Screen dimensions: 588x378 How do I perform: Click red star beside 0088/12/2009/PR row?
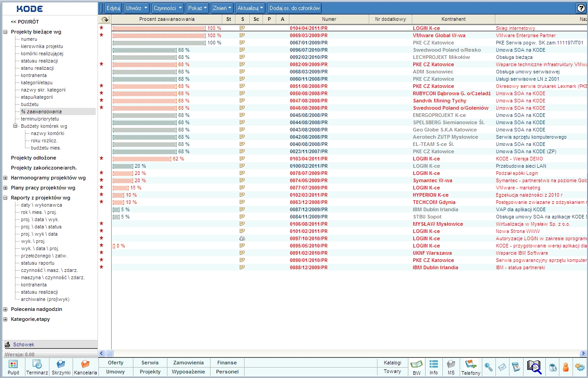click(102, 267)
